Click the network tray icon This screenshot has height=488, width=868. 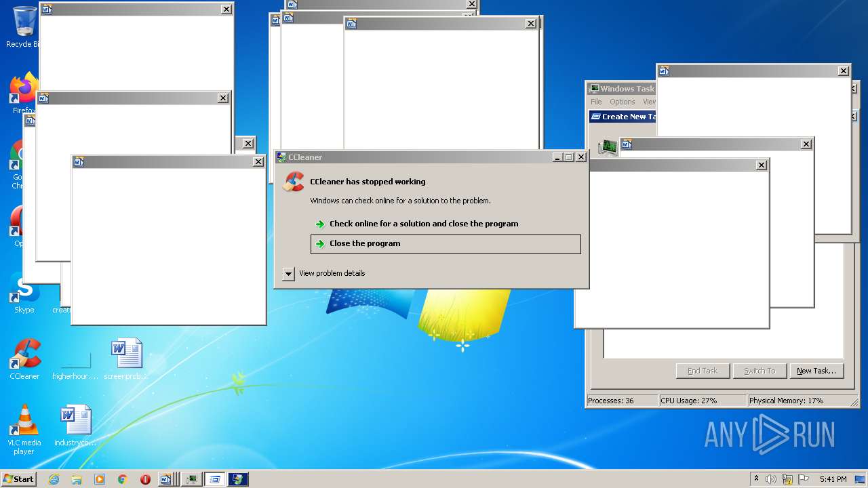[x=787, y=479]
